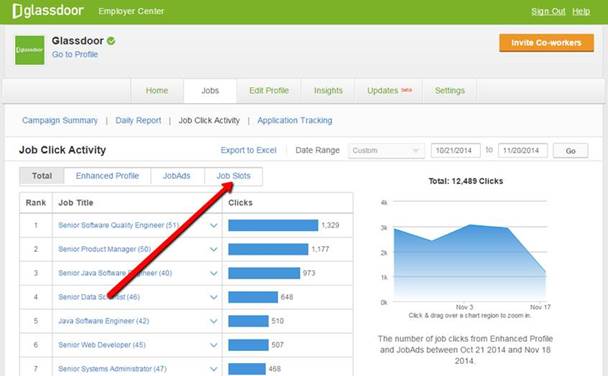Viewport: 608px width, 376px height.
Task: Expand Java Software Engineer (42) row chevron
Action: (x=214, y=321)
